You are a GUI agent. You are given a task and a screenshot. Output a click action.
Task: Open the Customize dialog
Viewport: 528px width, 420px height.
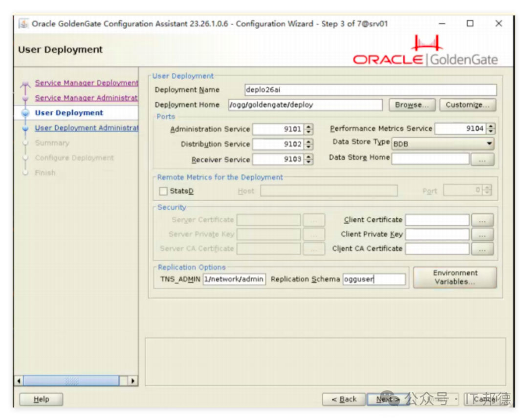pyautogui.click(x=468, y=105)
